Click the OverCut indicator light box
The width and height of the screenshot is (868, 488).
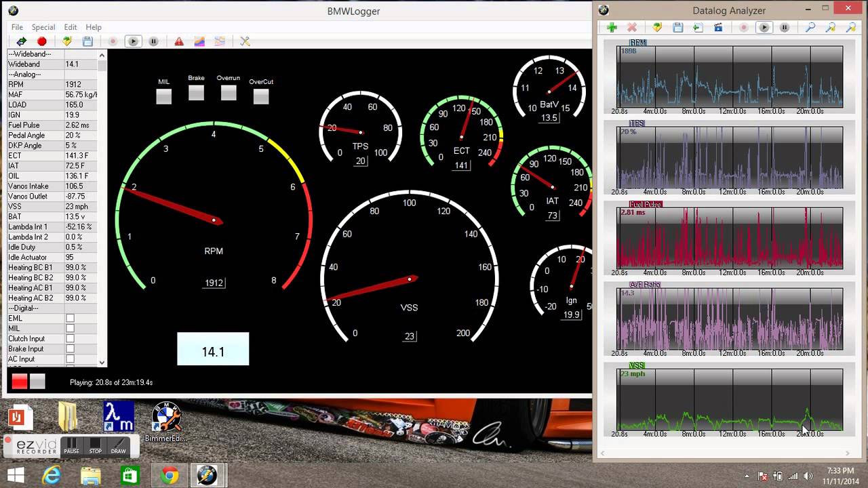coord(261,96)
